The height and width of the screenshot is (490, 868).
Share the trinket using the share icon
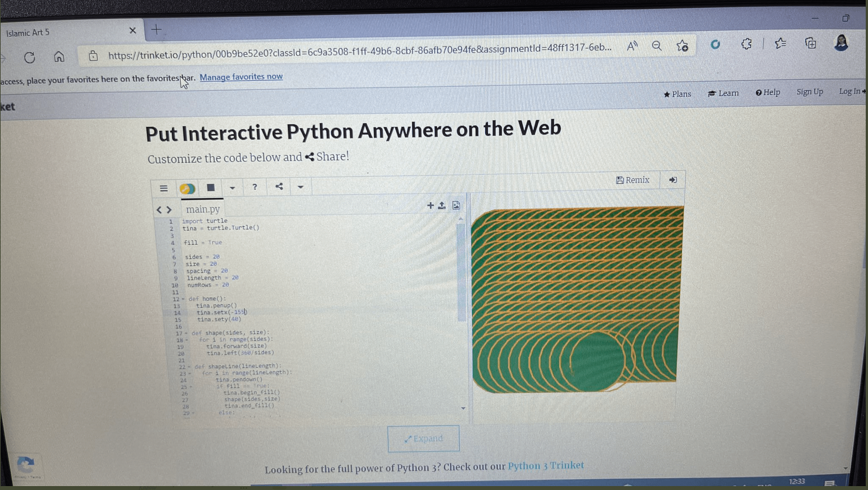click(x=279, y=187)
